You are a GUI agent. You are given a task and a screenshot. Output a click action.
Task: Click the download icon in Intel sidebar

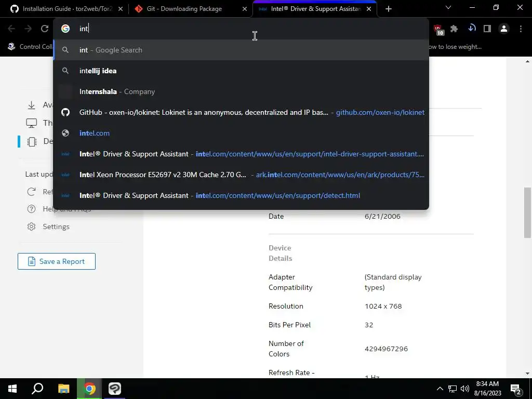pos(32,105)
